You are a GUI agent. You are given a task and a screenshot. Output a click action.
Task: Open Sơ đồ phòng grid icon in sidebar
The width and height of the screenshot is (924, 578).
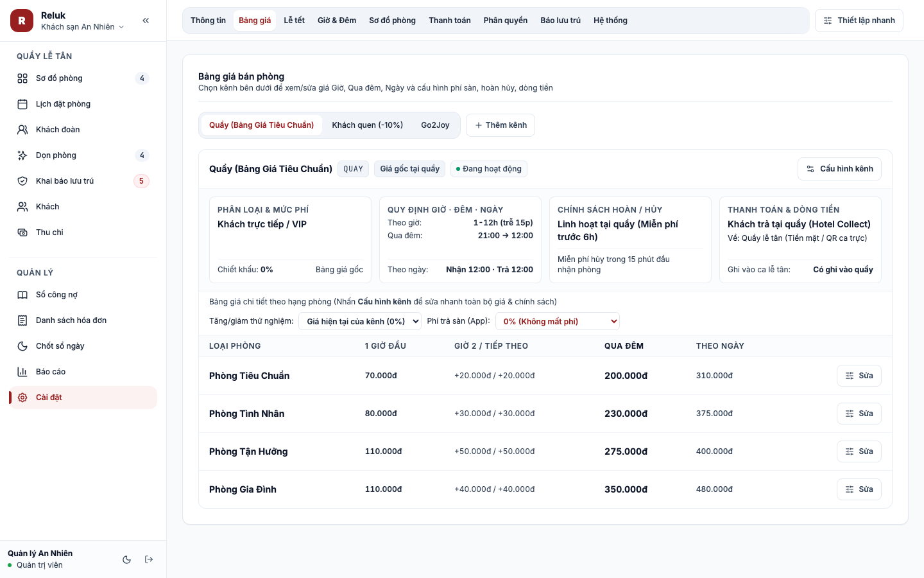pyautogui.click(x=22, y=78)
